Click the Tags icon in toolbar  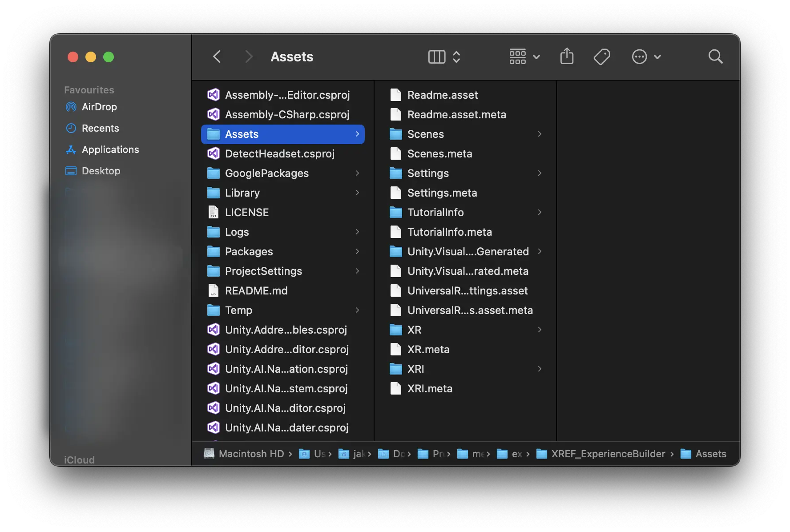[x=601, y=56]
